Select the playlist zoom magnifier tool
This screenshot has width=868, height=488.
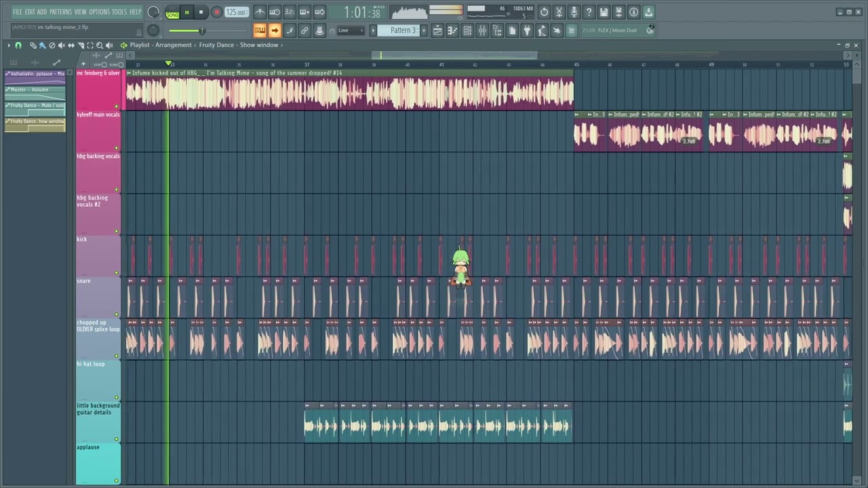pyautogui.click(x=99, y=45)
